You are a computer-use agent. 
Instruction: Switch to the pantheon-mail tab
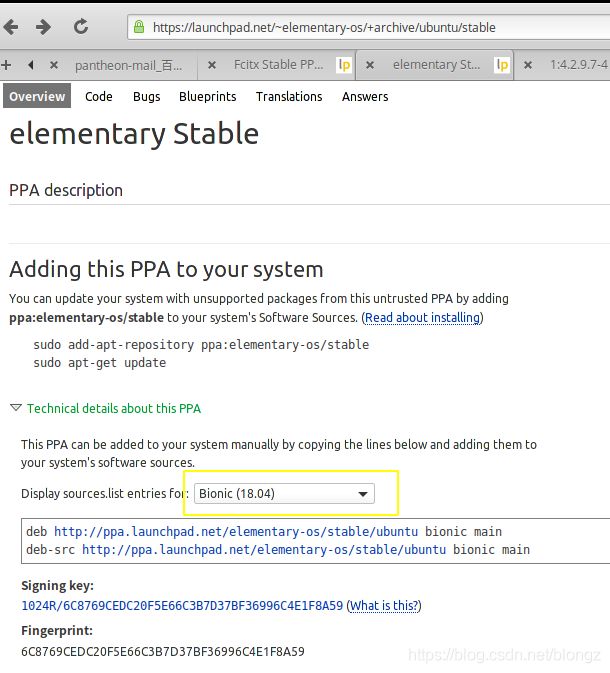(128, 65)
